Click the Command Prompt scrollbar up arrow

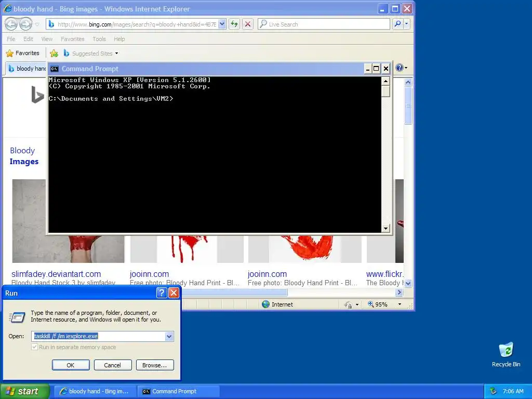(385, 81)
